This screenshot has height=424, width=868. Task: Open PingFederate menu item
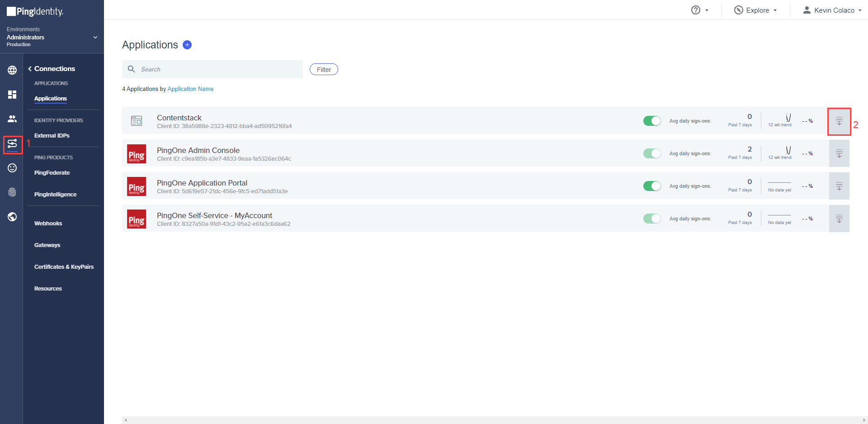pyautogui.click(x=52, y=173)
